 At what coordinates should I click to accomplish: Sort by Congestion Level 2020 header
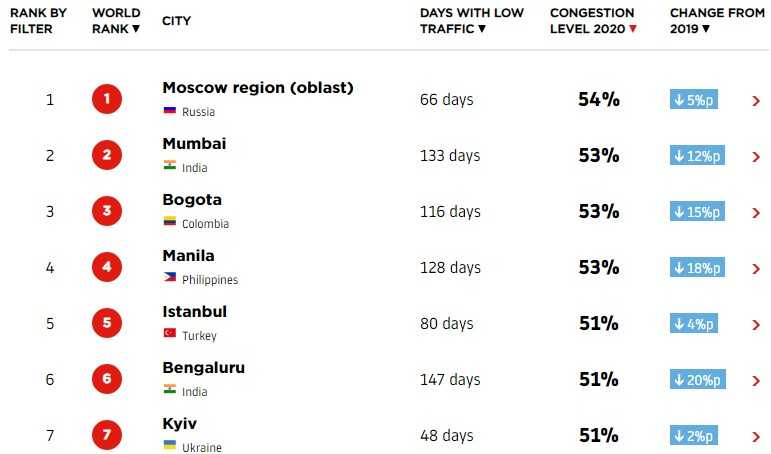coord(593,21)
